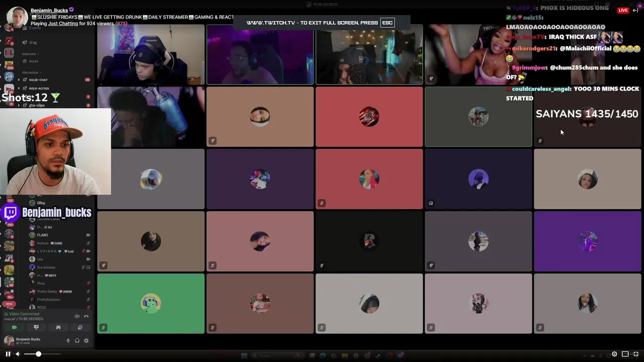Expand gta-clips channel thread arrow

(19, 105)
